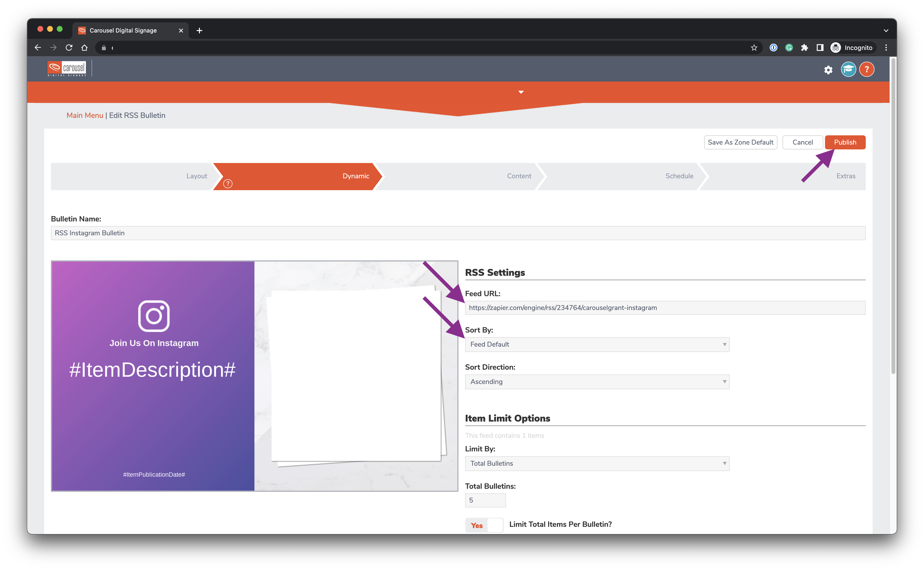Click the orange help question mark icon

(x=867, y=69)
